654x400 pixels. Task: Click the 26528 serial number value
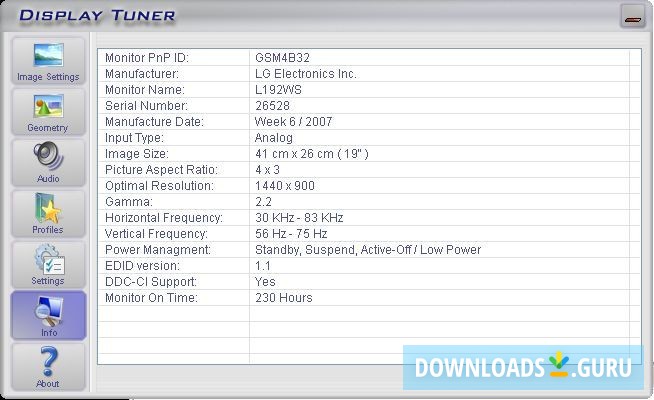pyautogui.click(x=272, y=106)
